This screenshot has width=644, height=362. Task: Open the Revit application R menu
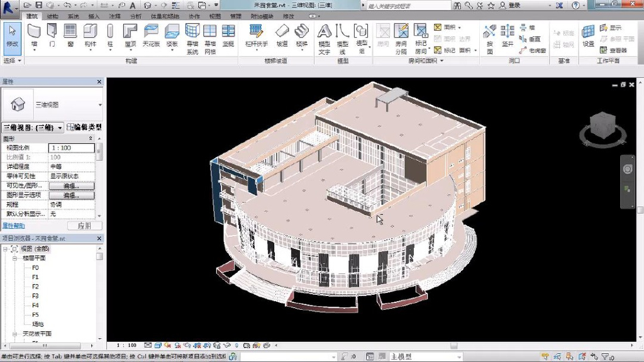click(x=9, y=8)
